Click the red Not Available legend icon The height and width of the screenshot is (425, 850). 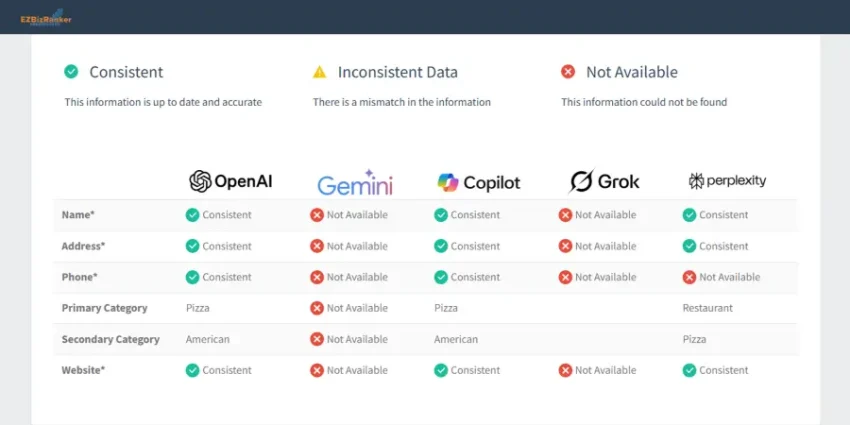[x=568, y=72]
